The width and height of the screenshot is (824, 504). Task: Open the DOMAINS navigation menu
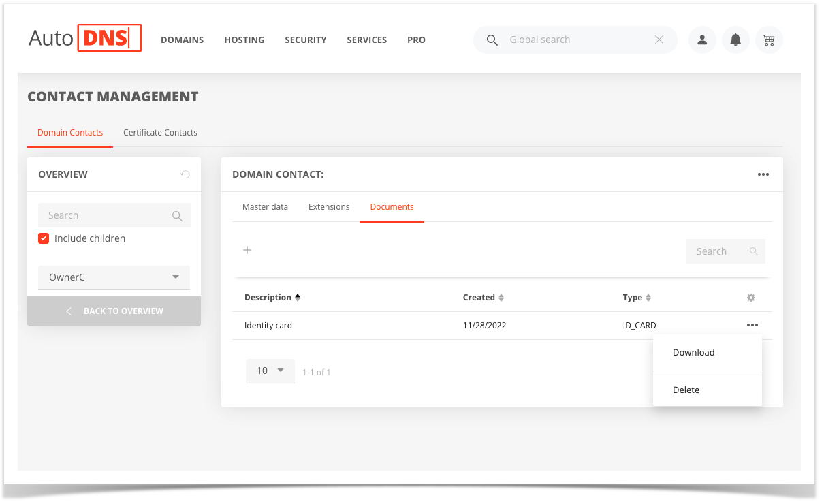point(183,40)
